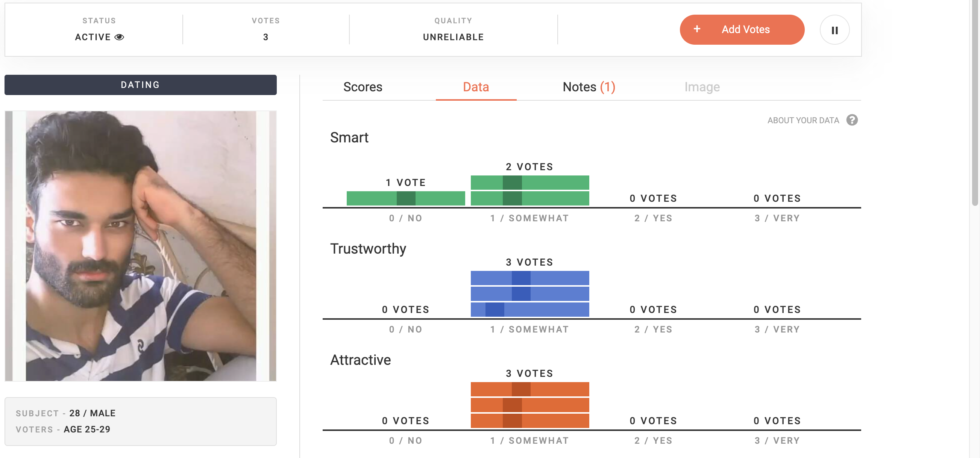Click the page's vertical scrollbar
Image resolution: width=980 pixels, height=458 pixels.
[975, 103]
